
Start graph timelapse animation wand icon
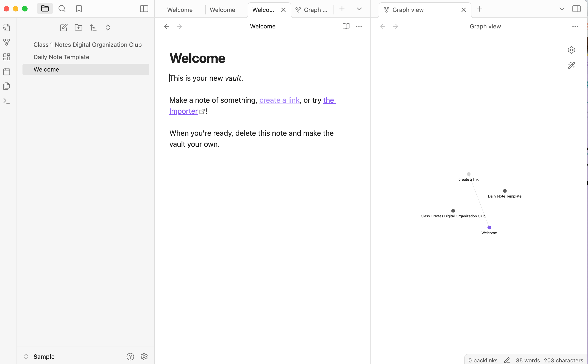coord(571,66)
